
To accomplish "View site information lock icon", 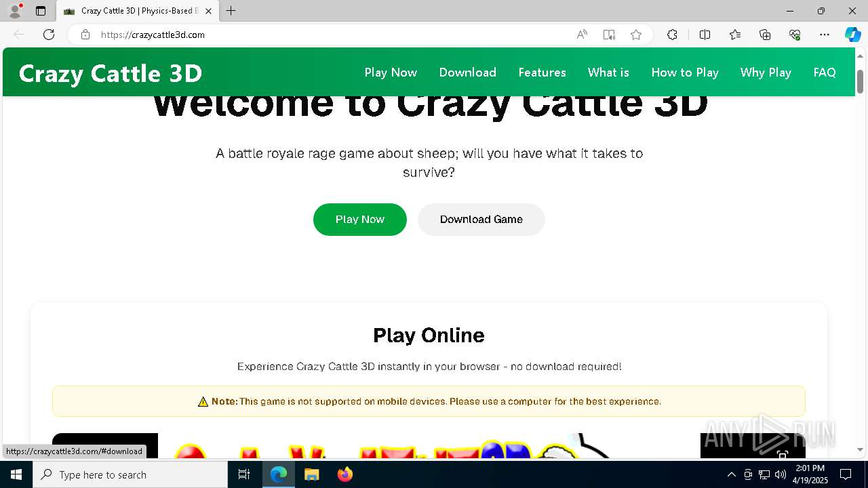I will coord(85,35).
